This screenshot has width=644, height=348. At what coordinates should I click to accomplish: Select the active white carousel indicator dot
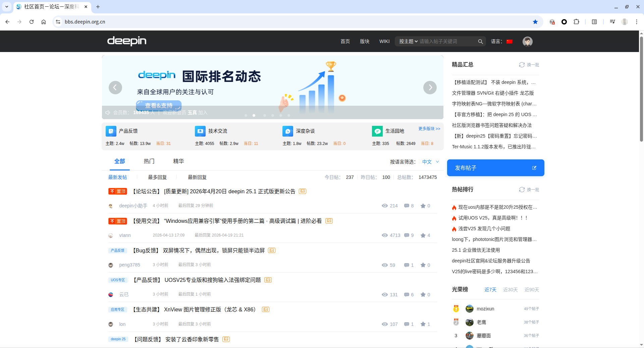[x=254, y=115]
